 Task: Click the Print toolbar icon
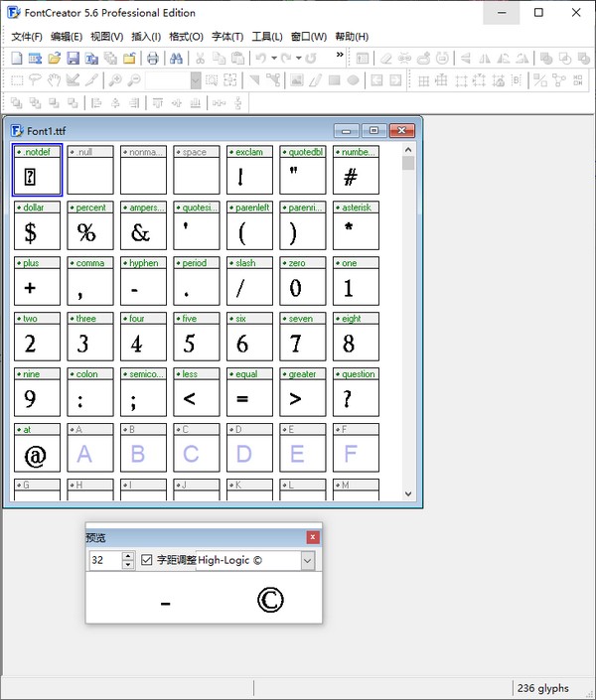click(153, 58)
